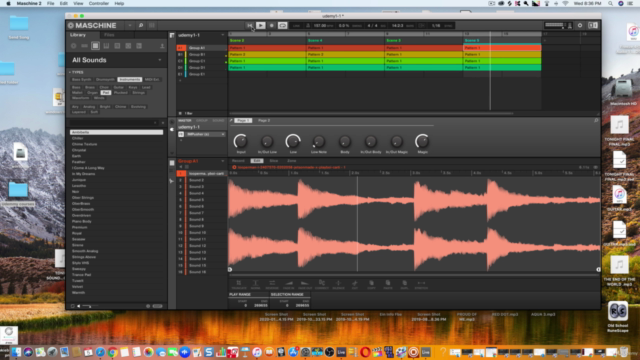
Task: Toggle the metronome icon in the header
Action: tap(308, 25)
